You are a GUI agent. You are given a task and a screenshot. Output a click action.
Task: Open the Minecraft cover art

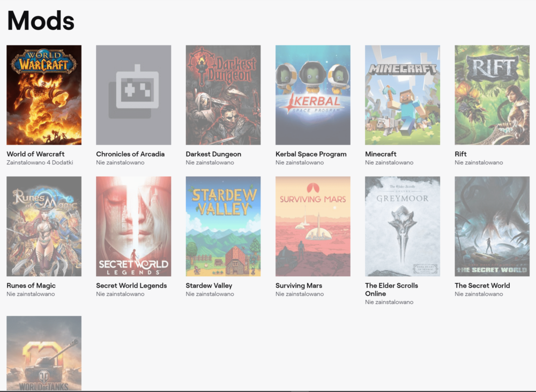[x=403, y=95]
